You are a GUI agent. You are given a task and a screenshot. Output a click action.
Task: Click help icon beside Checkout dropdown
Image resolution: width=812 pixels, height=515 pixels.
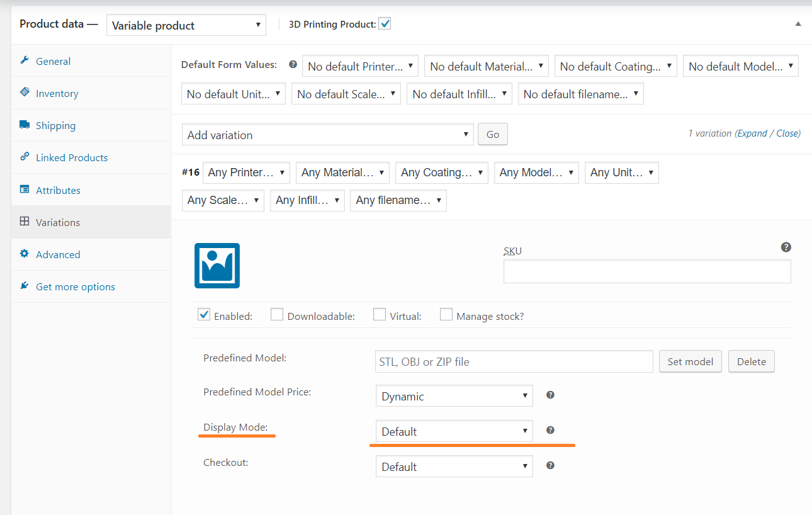tap(550, 465)
